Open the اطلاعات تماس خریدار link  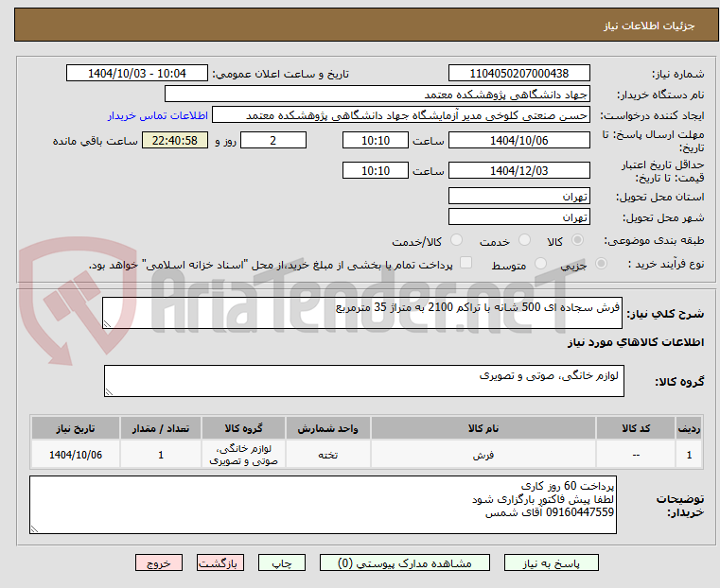[x=158, y=115]
